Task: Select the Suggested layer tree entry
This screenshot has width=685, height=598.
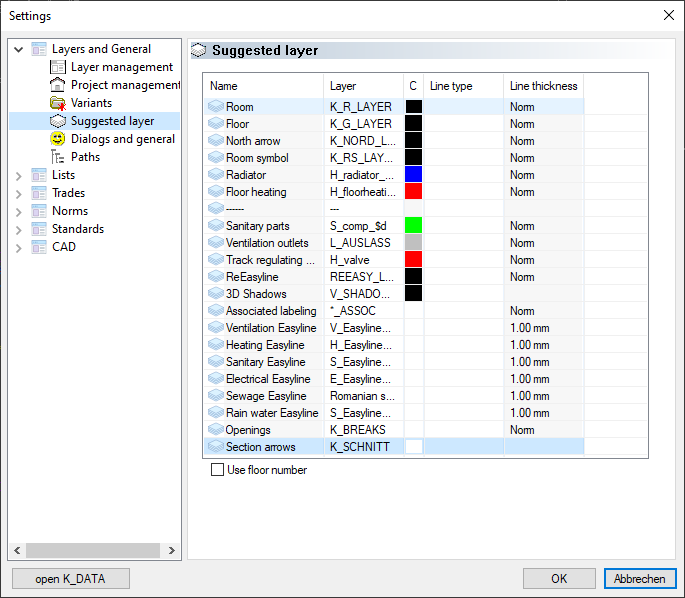Action: point(112,121)
